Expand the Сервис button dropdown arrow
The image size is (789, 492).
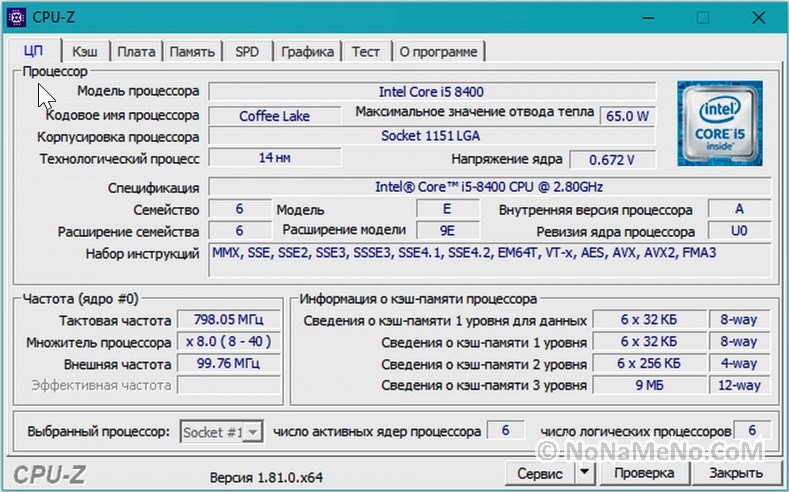(x=585, y=472)
